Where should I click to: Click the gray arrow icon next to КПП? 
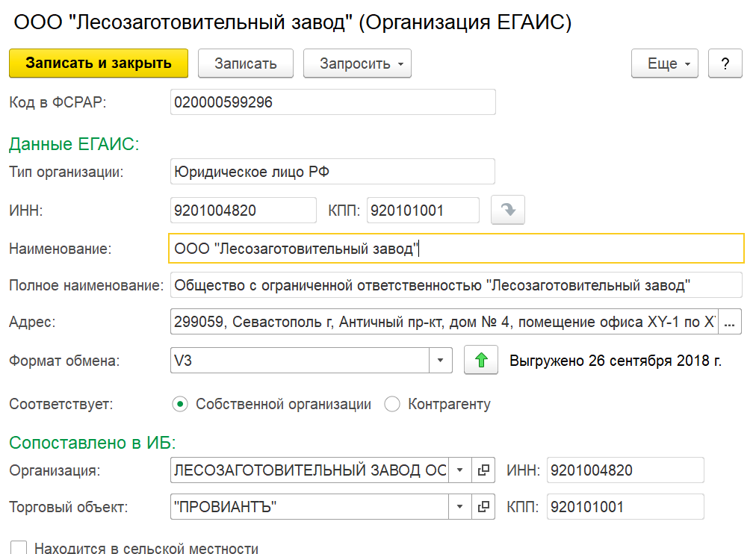coord(508,210)
